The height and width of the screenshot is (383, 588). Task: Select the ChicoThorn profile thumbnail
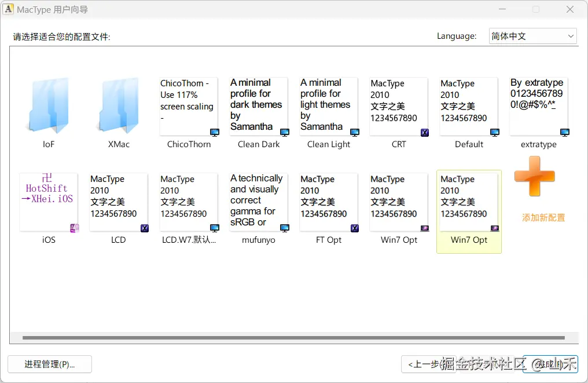[189, 106]
